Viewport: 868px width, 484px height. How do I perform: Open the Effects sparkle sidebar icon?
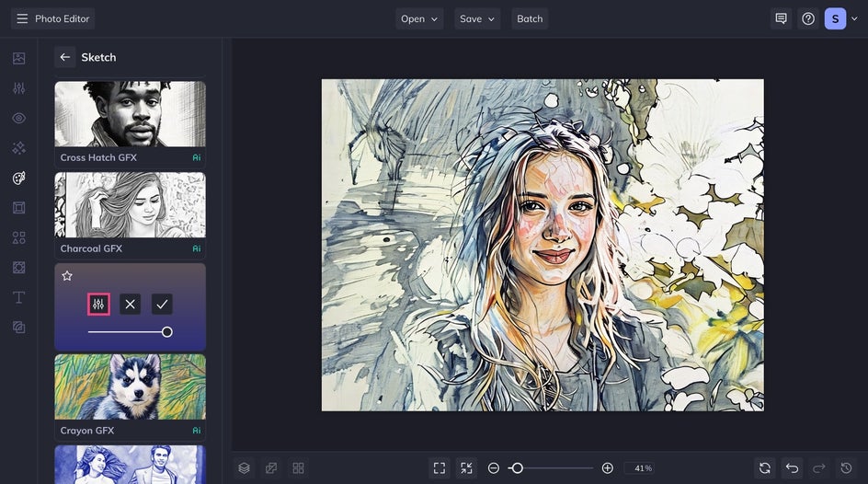18,148
